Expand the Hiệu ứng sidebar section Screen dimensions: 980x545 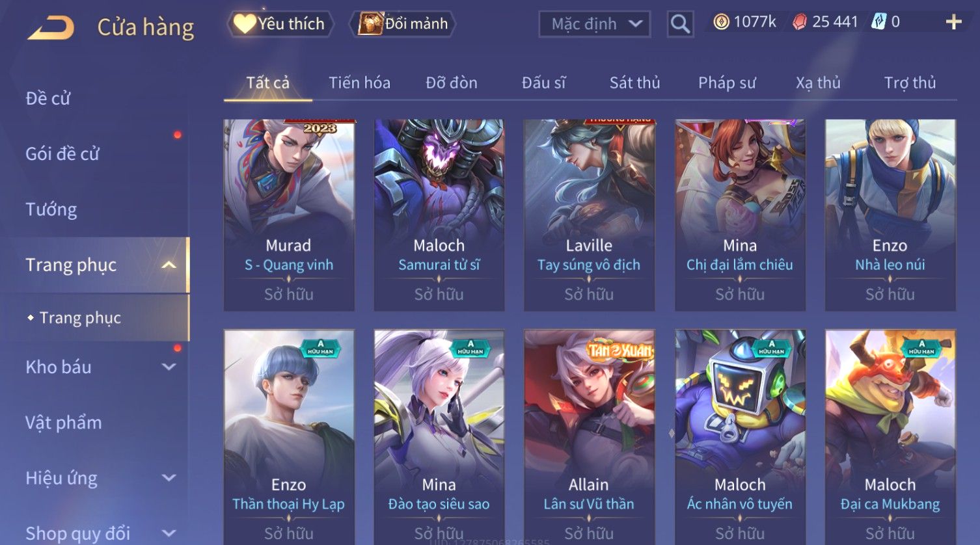pyautogui.click(x=169, y=478)
